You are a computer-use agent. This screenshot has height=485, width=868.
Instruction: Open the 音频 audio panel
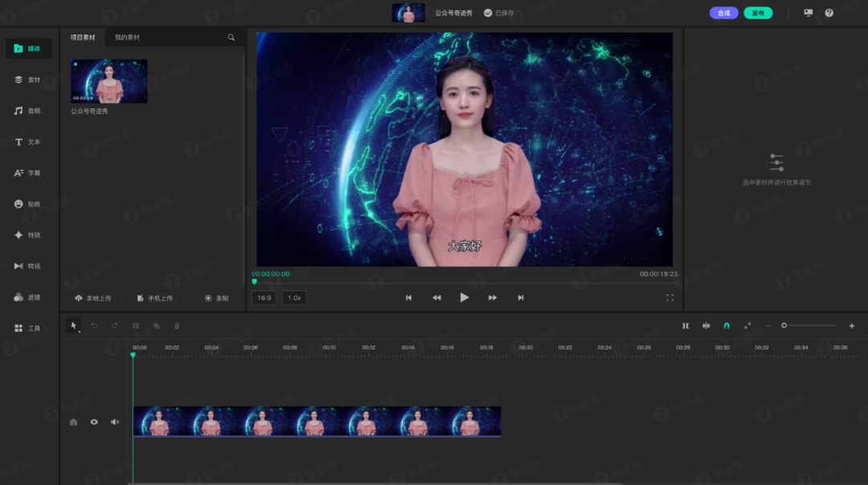pyautogui.click(x=28, y=111)
